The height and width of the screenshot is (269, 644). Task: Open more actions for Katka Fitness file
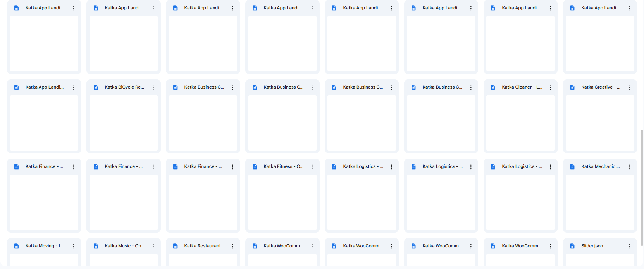point(312,167)
